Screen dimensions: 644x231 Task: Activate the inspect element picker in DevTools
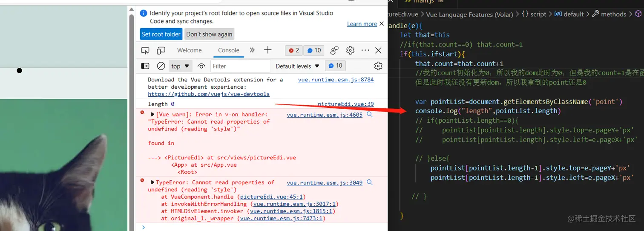point(145,50)
